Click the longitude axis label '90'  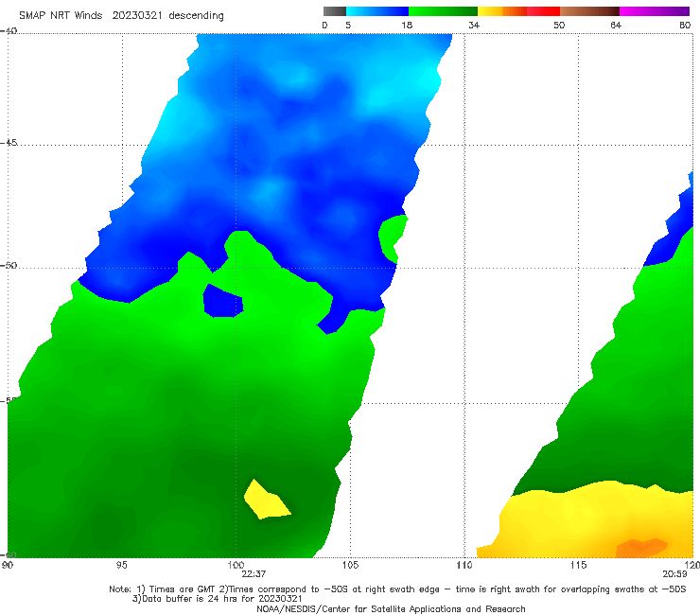point(8,565)
